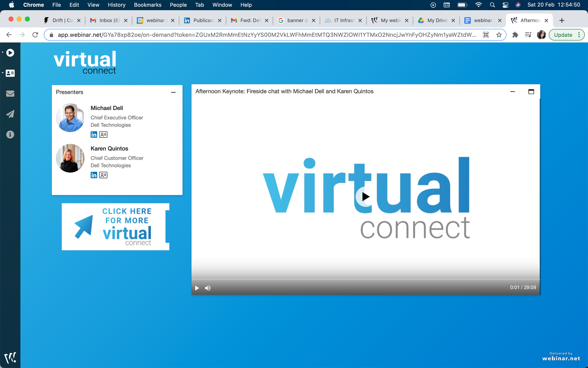Open Michael Dell's LinkedIn profile icon
This screenshot has height=368, width=588.
(x=94, y=134)
